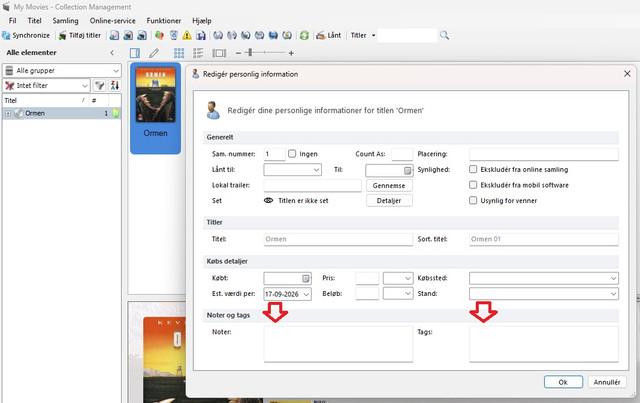Click the floppy disk save toolbar icon
The image size is (640, 403).
pyautogui.click(x=201, y=36)
